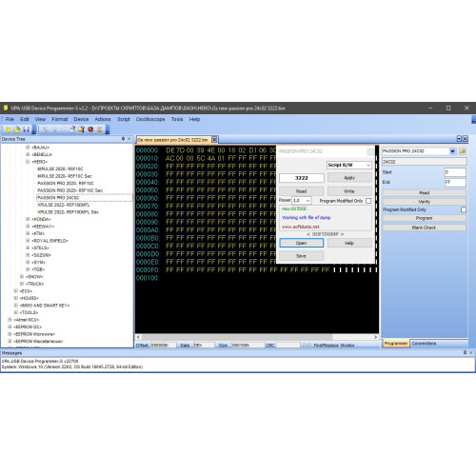This screenshot has height=476, width=476.
Task: Click the Start address input field
Action: [x=455, y=172]
